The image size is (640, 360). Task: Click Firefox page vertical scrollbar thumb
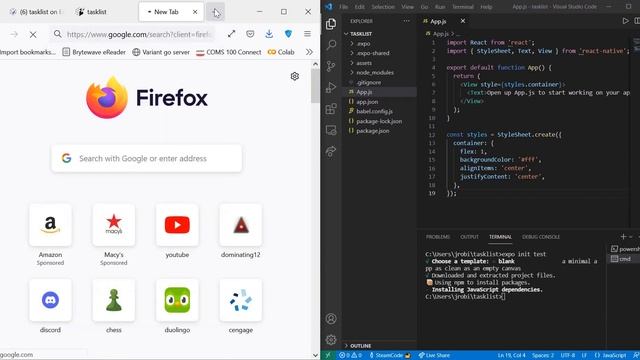pyautogui.click(x=315, y=86)
